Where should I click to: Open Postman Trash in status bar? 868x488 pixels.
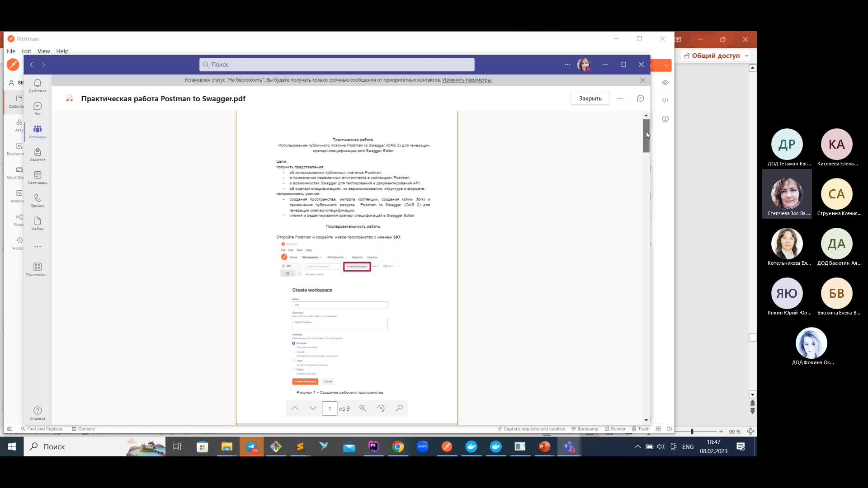pyautogui.click(x=641, y=429)
